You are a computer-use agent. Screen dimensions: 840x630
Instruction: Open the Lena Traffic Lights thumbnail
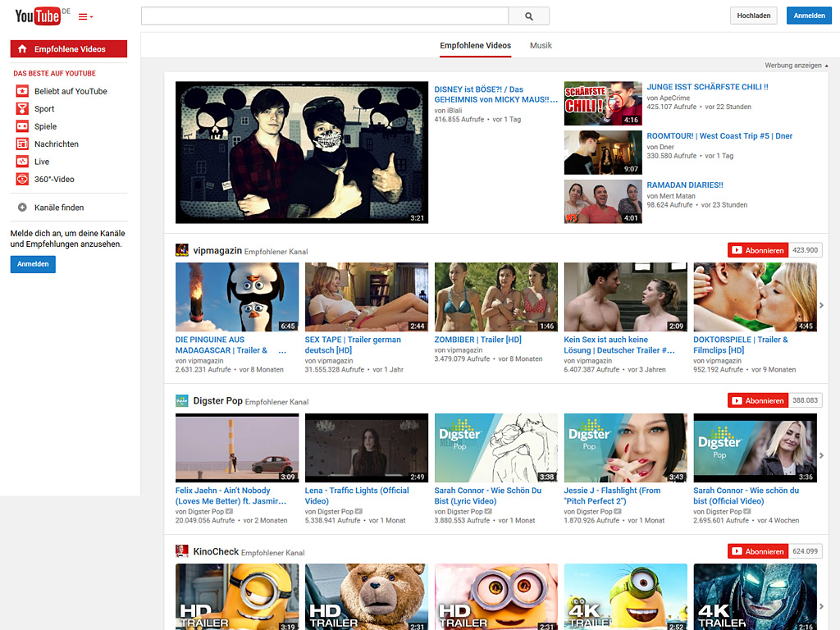pos(367,448)
